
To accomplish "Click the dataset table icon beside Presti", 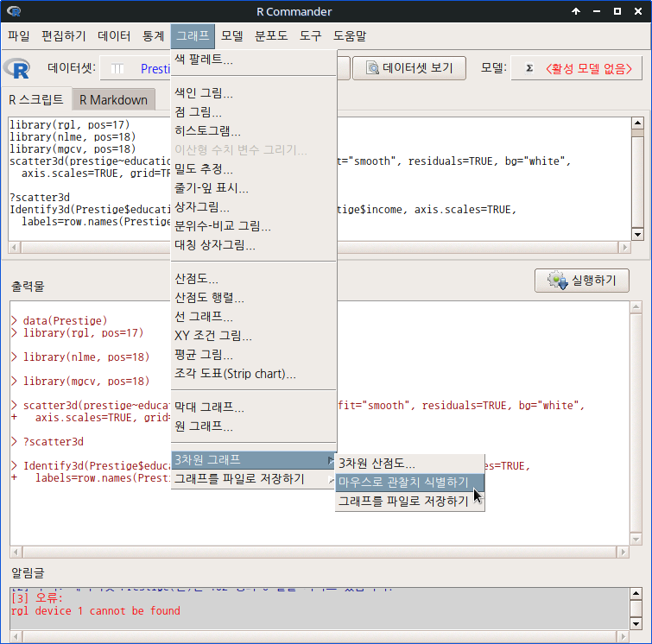I will click(117, 68).
